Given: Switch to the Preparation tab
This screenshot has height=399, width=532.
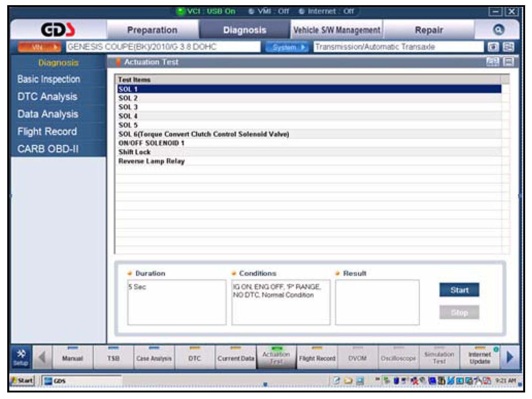Looking at the screenshot, I should [x=152, y=30].
